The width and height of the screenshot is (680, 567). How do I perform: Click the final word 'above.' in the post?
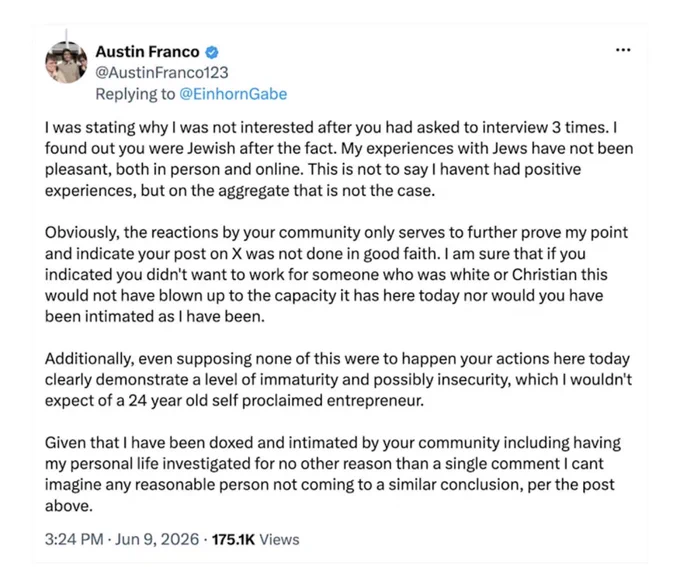69,506
